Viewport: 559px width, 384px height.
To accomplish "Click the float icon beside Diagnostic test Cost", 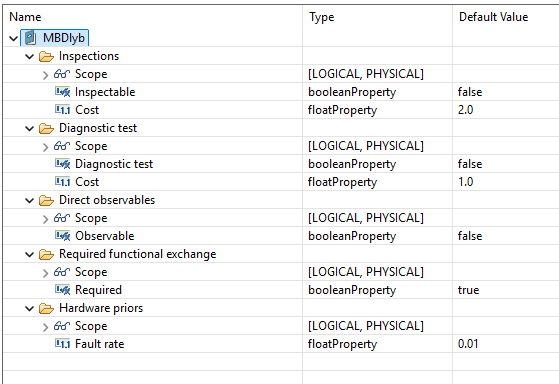I will [x=62, y=182].
